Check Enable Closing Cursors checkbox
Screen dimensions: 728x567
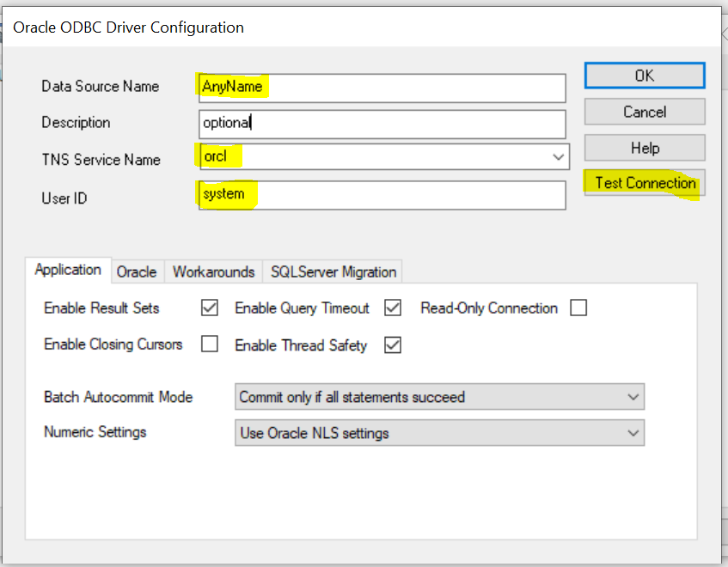pyautogui.click(x=210, y=344)
